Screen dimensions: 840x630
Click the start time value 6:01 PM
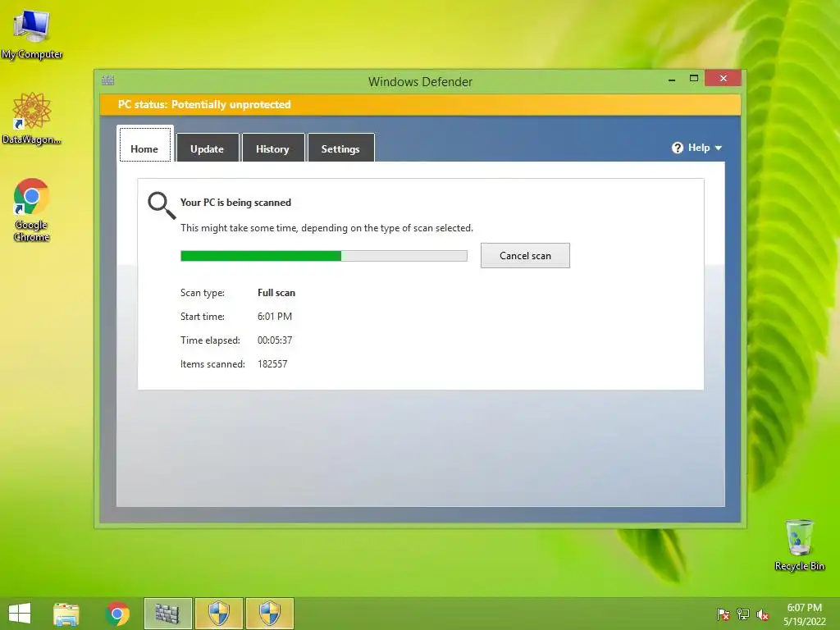point(275,317)
